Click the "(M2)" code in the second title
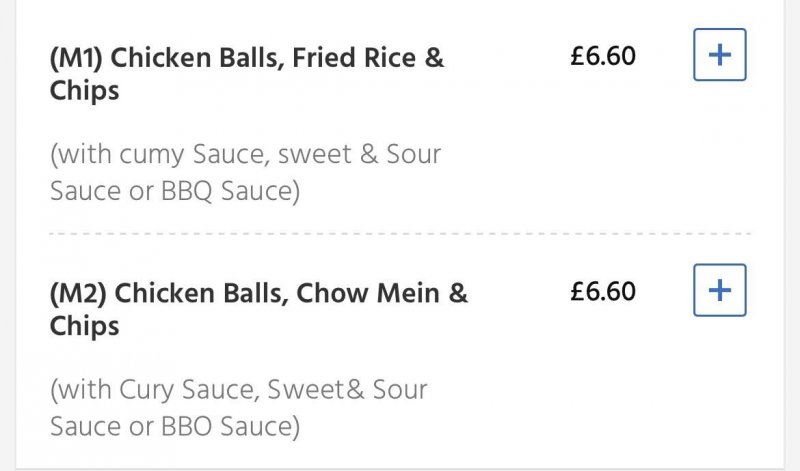Image resolution: width=800 pixels, height=471 pixels. (x=78, y=294)
